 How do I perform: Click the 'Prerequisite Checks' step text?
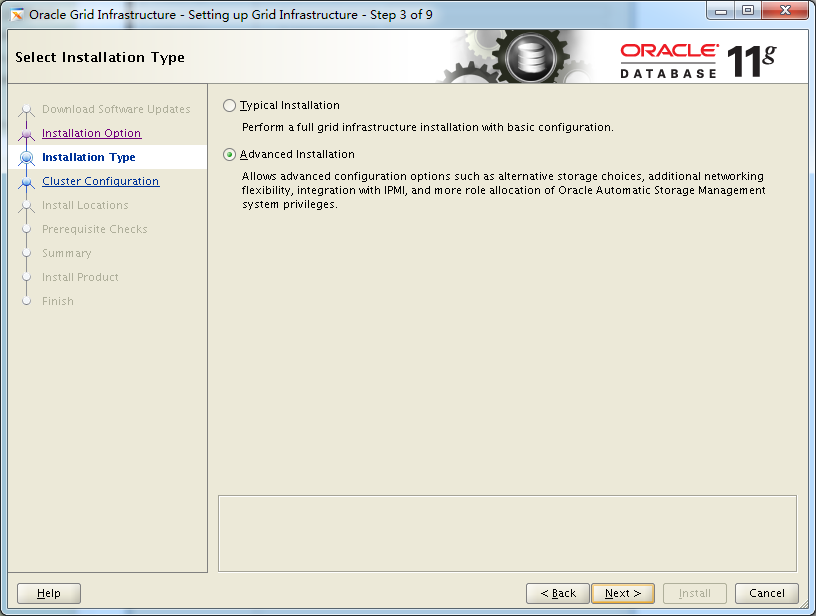click(95, 229)
